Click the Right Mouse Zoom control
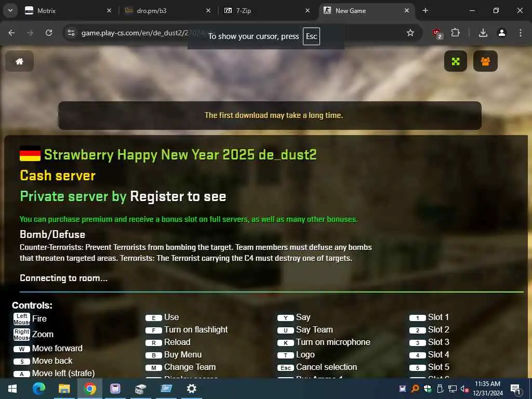 tap(34, 334)
